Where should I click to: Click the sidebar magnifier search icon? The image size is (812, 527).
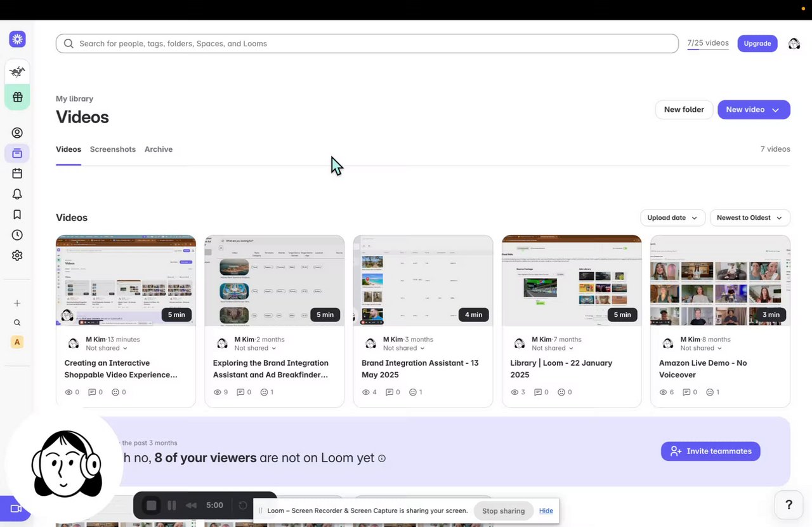coord(17,323)
